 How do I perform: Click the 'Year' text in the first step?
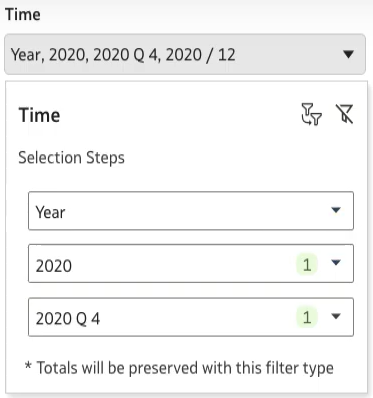(50, 212)
